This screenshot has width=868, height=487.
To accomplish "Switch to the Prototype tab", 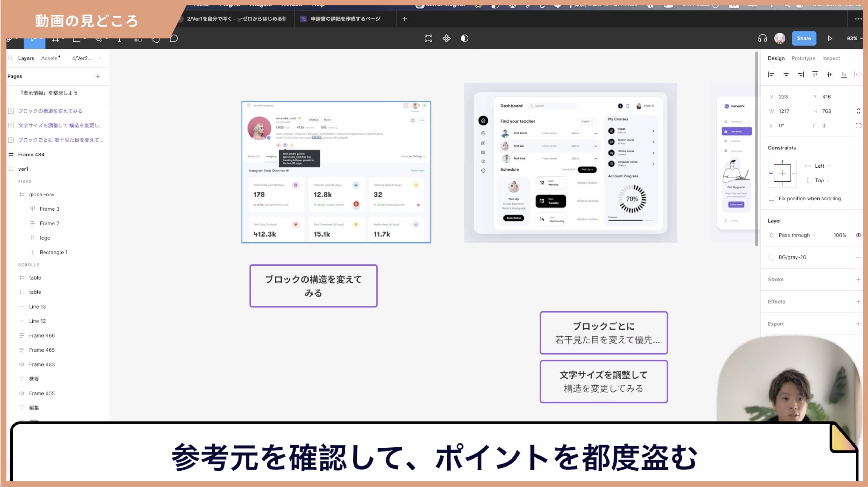I will 803,58.
